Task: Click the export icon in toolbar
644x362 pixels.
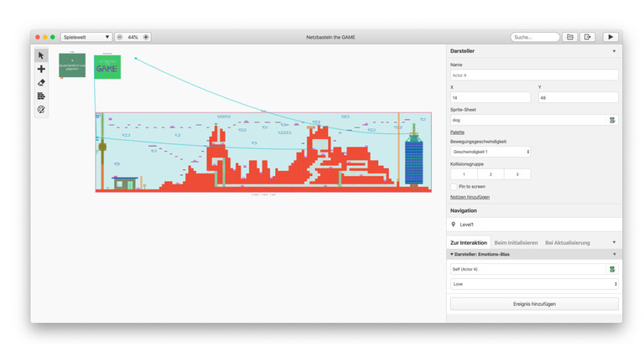Action: click(588, 37)
